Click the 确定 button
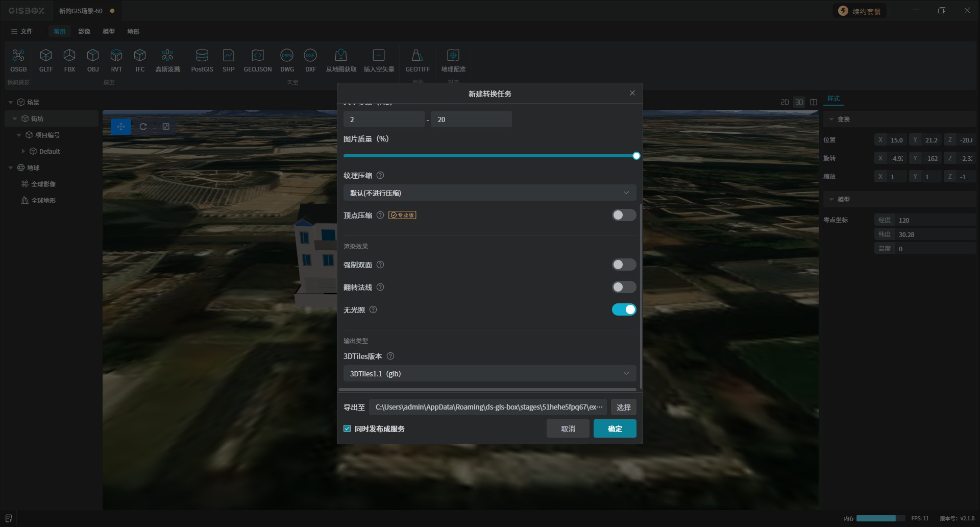The height and width of the screenshot is (527, 980). coord(615,429)
